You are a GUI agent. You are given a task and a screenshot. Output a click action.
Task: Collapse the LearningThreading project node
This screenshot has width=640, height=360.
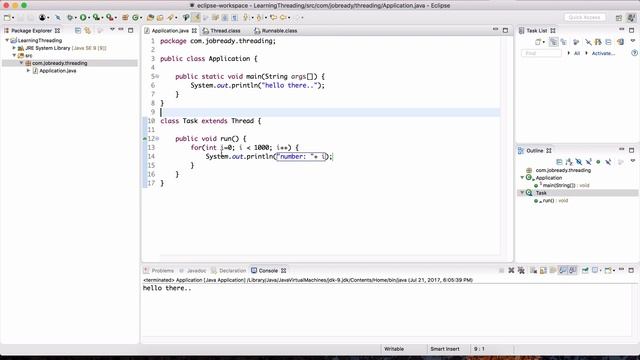(7, 40)
